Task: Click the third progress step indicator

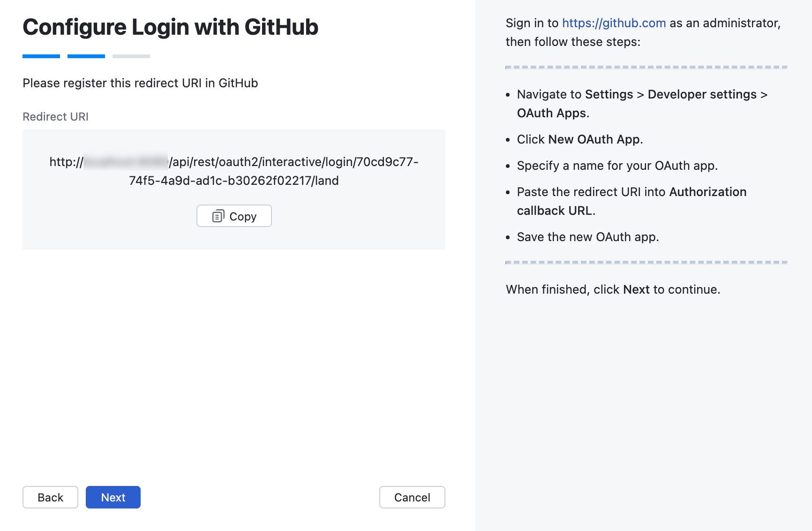Action: (131, 56)
